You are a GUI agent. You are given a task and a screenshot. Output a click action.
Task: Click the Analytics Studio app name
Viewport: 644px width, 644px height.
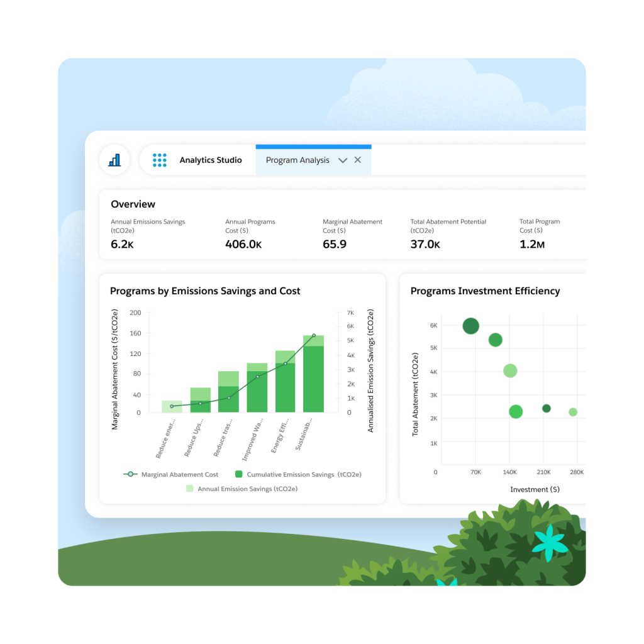(x=210, y=160)
